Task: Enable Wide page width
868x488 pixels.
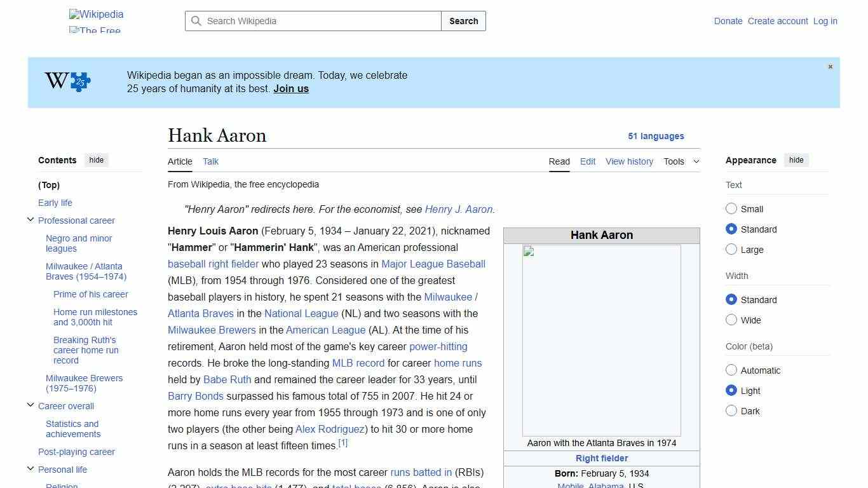Action: click(x=731, y=320)
